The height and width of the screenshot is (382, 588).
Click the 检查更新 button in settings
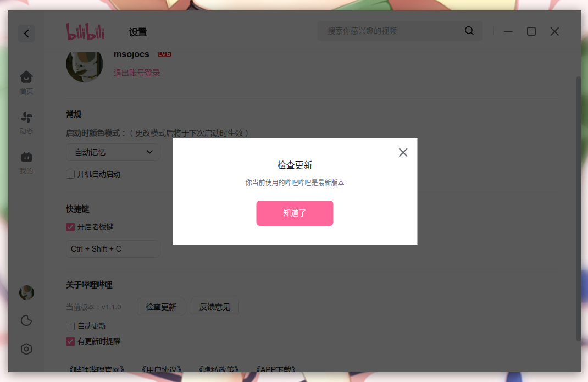tap(161, 307)
